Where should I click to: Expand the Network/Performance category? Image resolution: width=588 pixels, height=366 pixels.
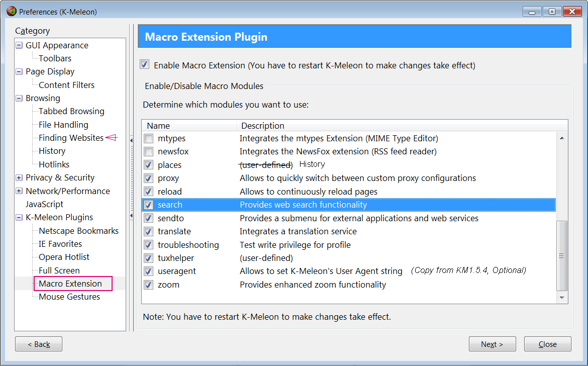[19, 191]
